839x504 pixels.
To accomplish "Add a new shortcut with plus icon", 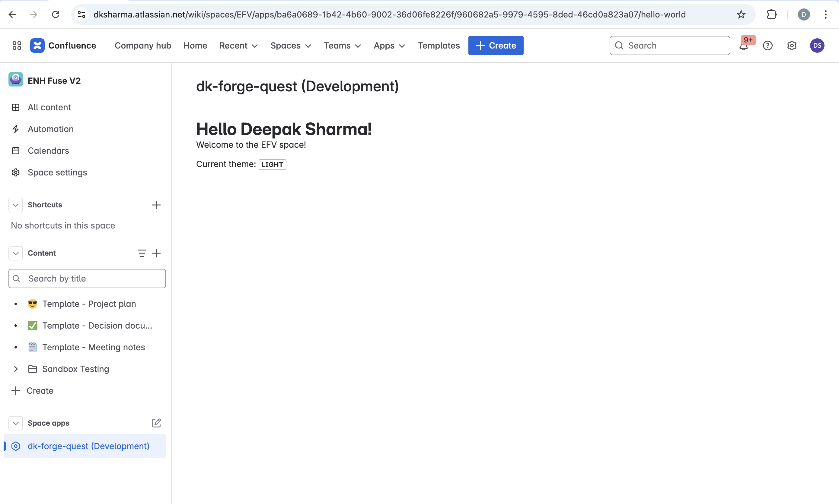I will [156, 205].
